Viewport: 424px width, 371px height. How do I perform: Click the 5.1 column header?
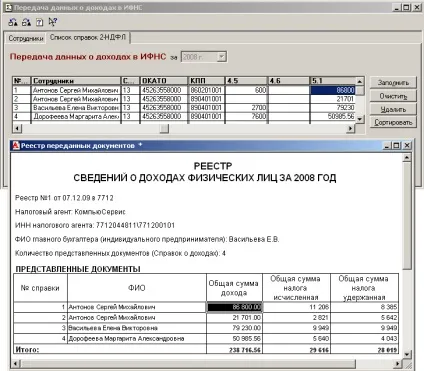(x=333, y=81)
